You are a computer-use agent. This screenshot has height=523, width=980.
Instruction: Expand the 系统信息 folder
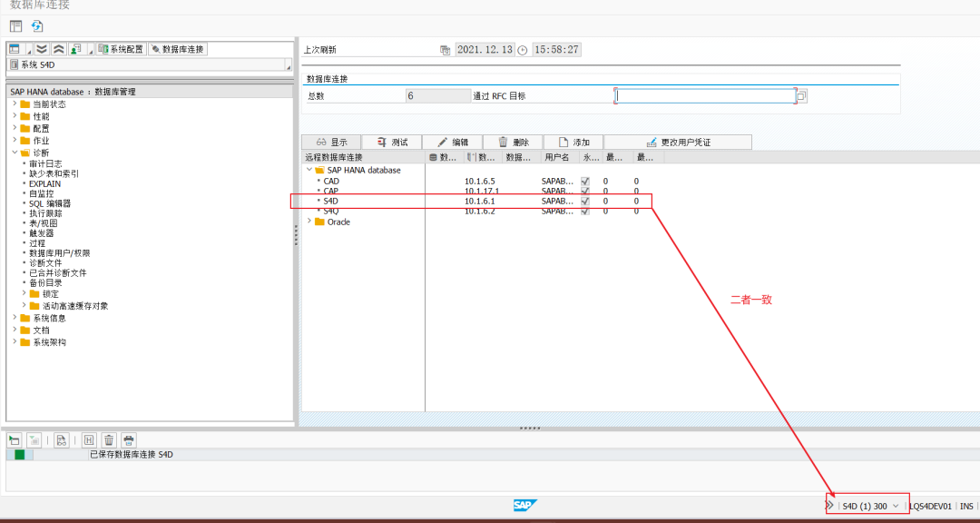(x=15, y=318)
